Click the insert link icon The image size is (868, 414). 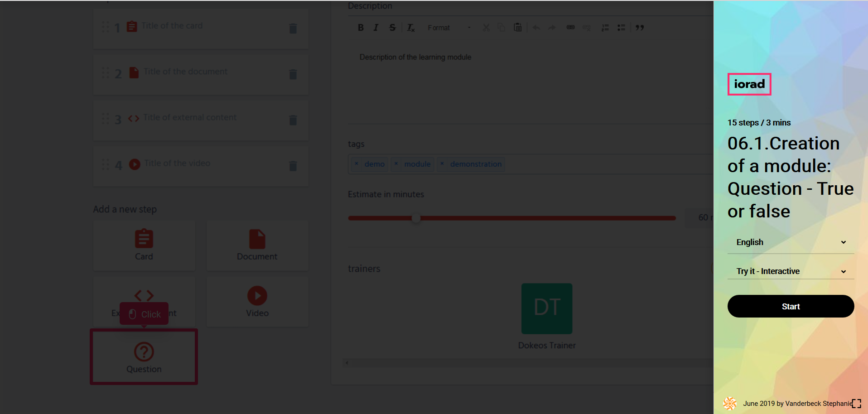click(x=570, y=28)
